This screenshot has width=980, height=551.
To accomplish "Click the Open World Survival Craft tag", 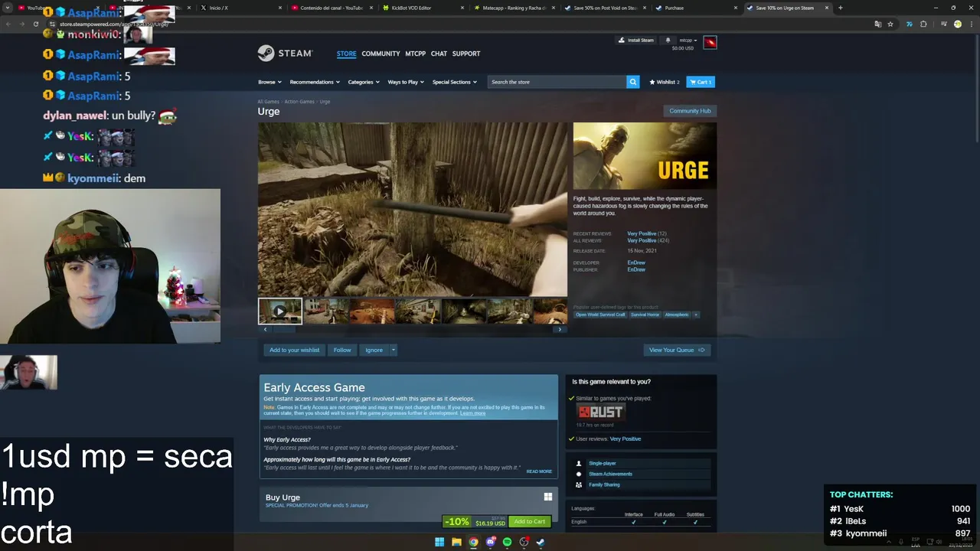I will (x=600, y=315).
